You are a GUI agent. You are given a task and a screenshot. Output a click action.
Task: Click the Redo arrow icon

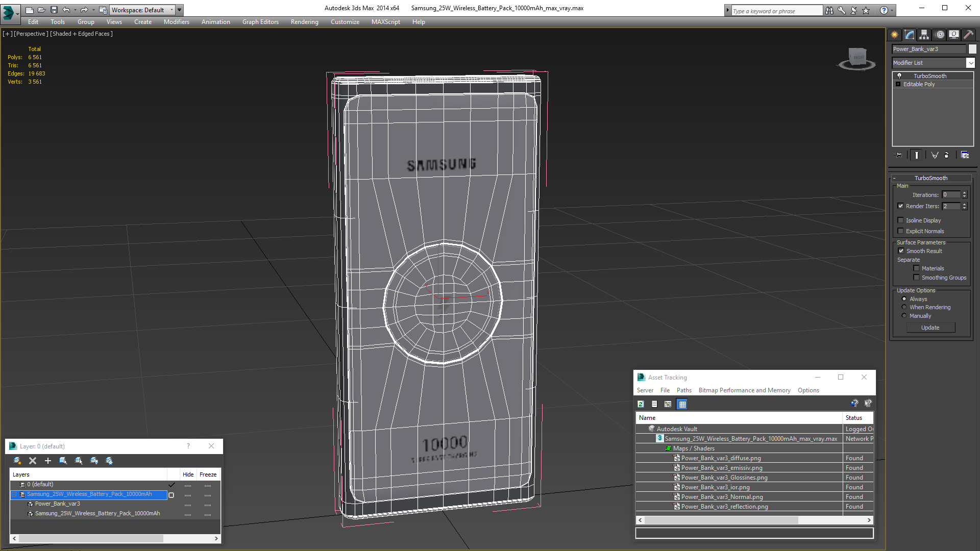[x=84, y=10]
